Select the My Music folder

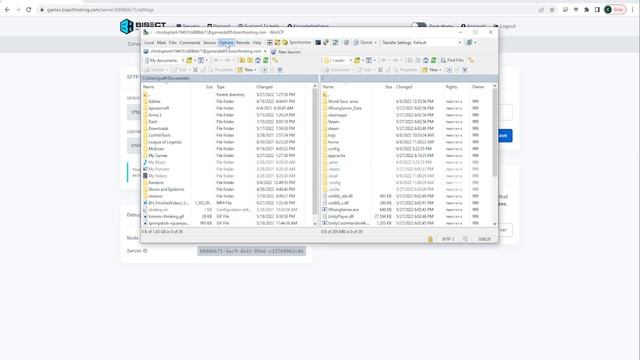click(x=157, y=162)
